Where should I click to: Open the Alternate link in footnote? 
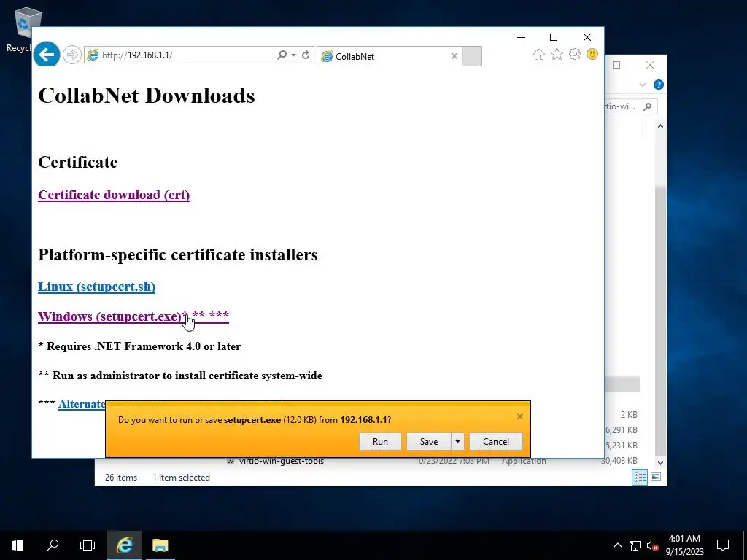(x=82, y=404)
